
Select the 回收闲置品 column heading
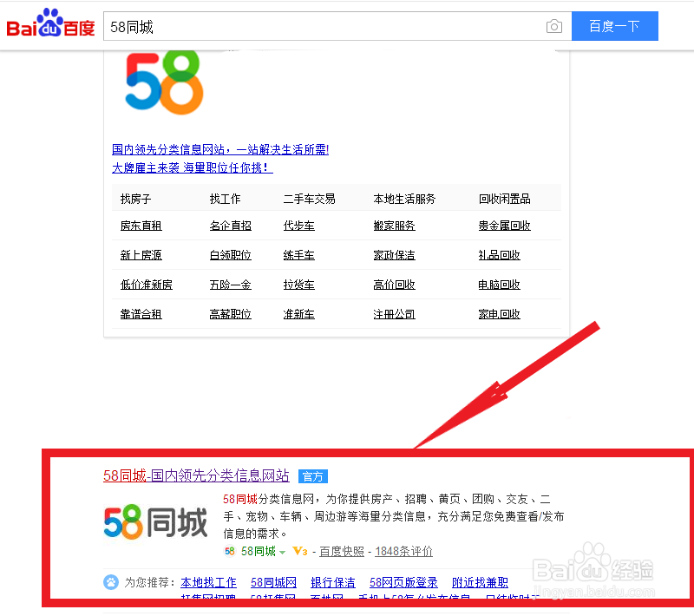505,200
